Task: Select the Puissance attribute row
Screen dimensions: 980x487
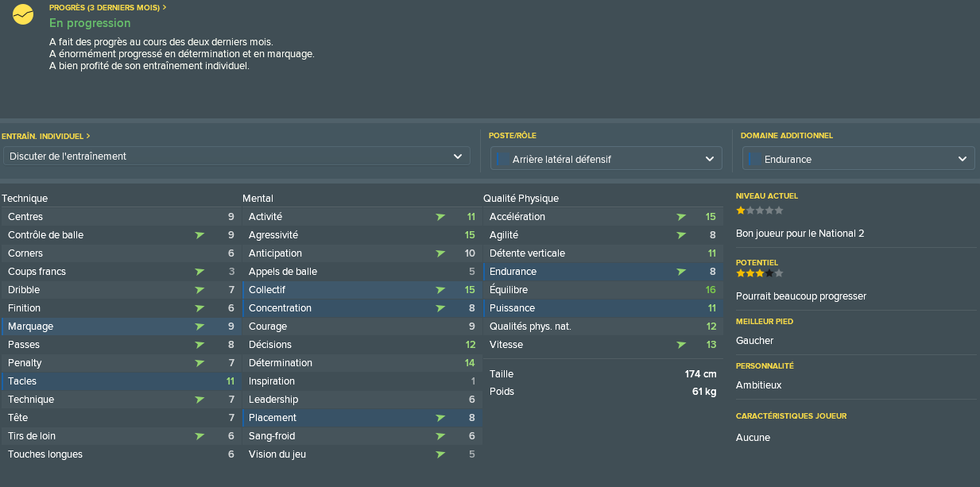Action: point(601,308)
